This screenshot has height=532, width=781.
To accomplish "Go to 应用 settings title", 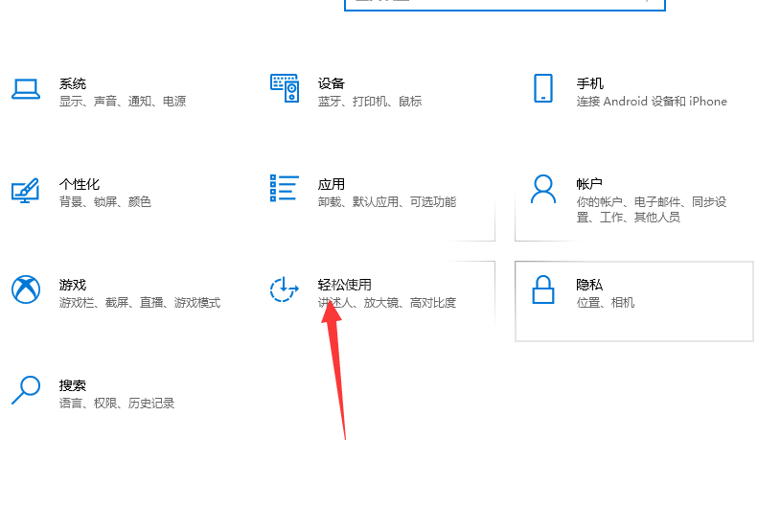I will [332, 184].
